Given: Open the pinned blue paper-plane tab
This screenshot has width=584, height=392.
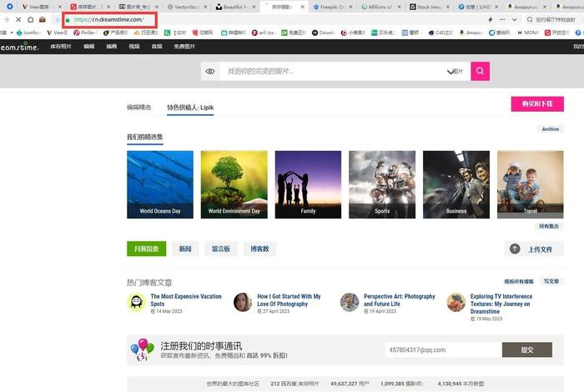Looking at the screenshot, I should 10,7.
